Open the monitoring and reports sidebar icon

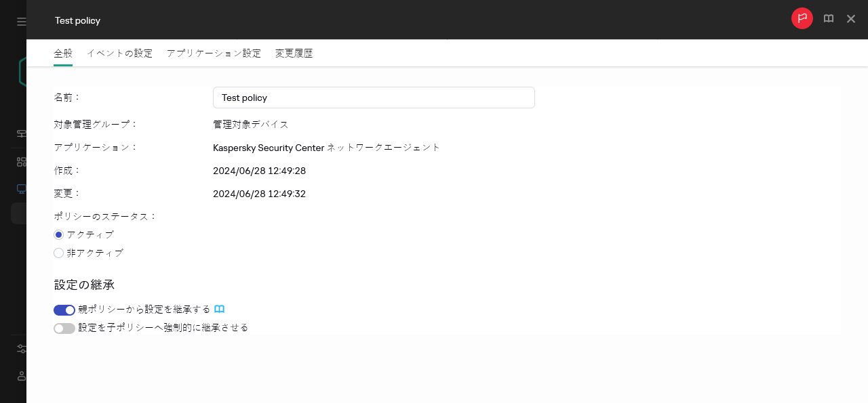(x=21, y=133)
